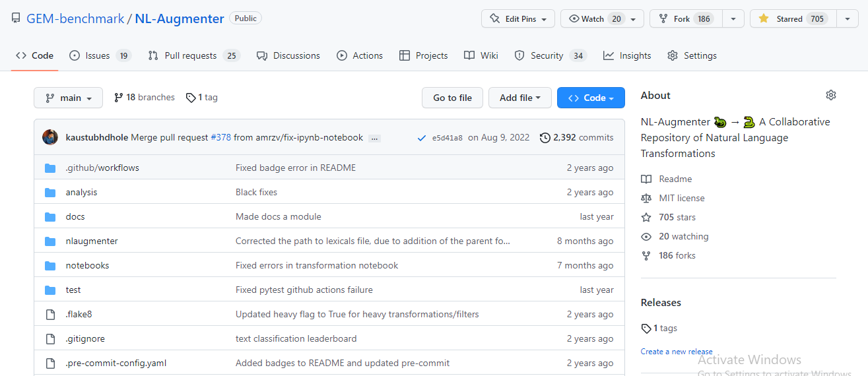
Task: Open the docs folder
Action: click(75, 216)
